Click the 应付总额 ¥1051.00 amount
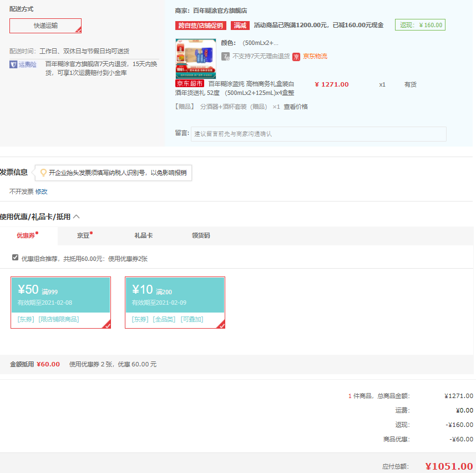 [449, 466]
